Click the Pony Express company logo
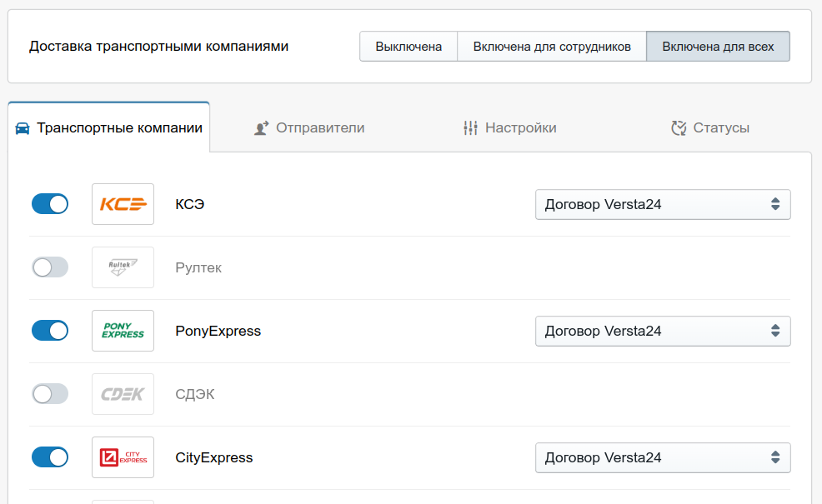822x504 pixels. [123, 331]
